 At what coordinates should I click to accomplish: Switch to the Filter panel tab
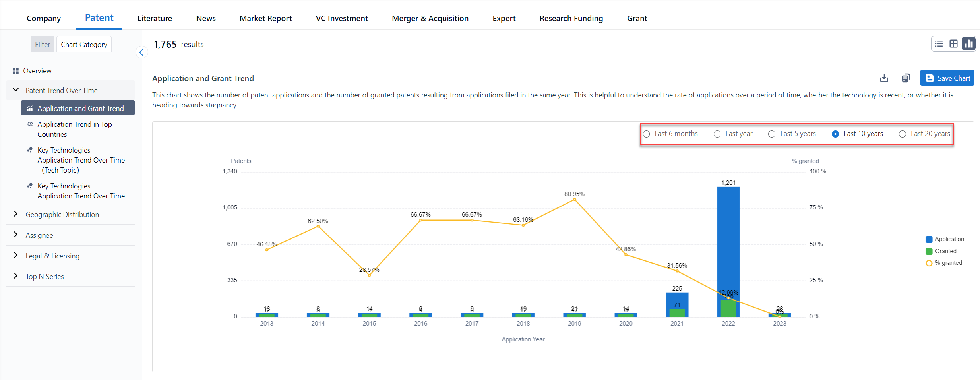43,44
